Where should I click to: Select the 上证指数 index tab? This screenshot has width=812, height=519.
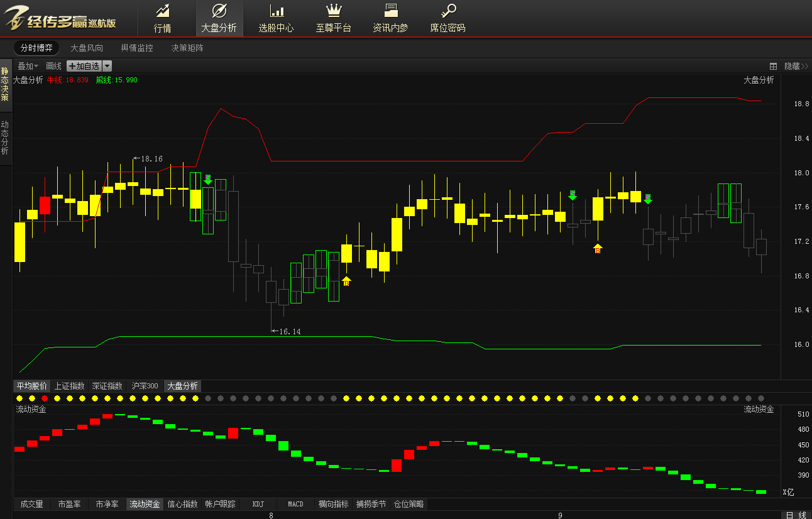[69, 386]
